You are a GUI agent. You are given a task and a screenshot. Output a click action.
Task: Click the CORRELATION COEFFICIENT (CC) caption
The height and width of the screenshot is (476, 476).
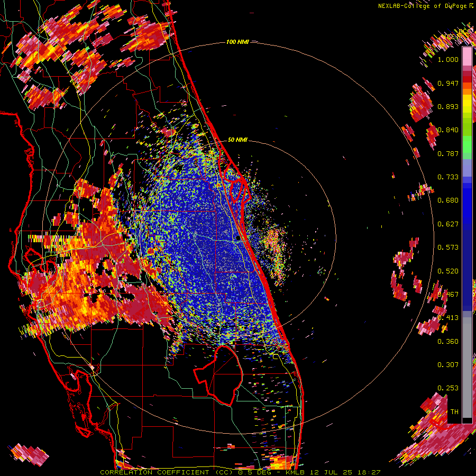pos(167,472)
